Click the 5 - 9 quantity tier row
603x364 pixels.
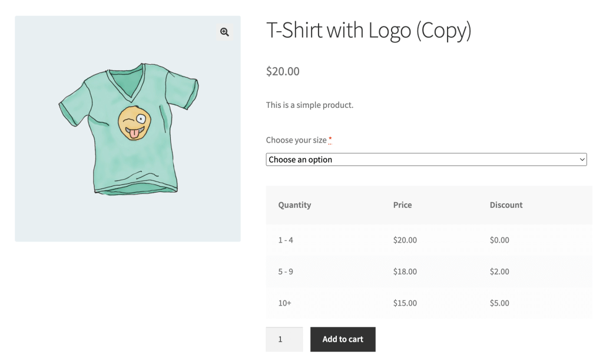285,272
